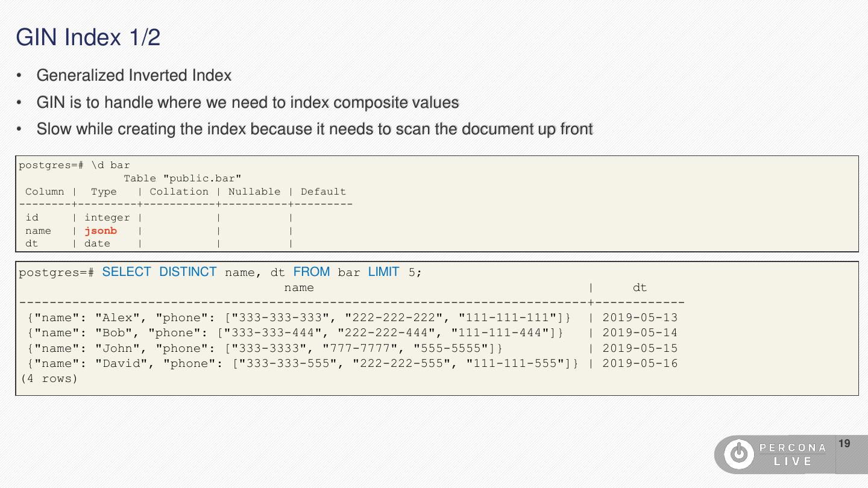Click the Default column header
Image resolution: width=868 pixels, height=488 pixels.
pyautogui.click(x=323, y=192)
